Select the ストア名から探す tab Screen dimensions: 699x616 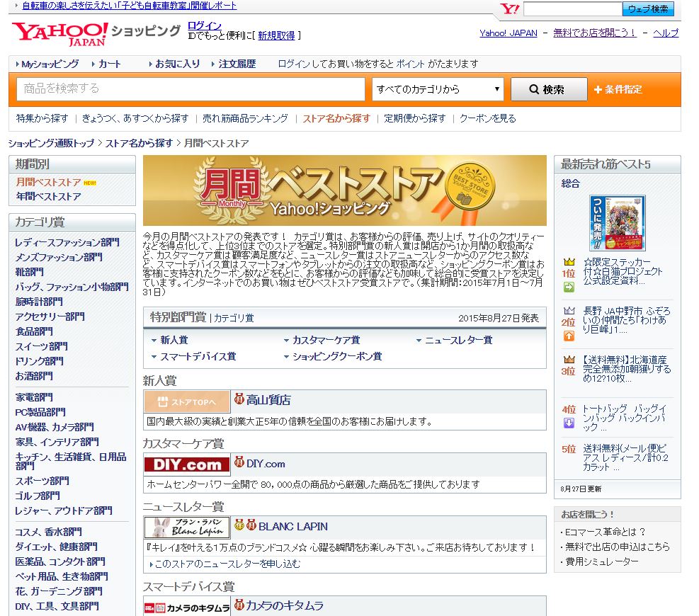point(336,118)
